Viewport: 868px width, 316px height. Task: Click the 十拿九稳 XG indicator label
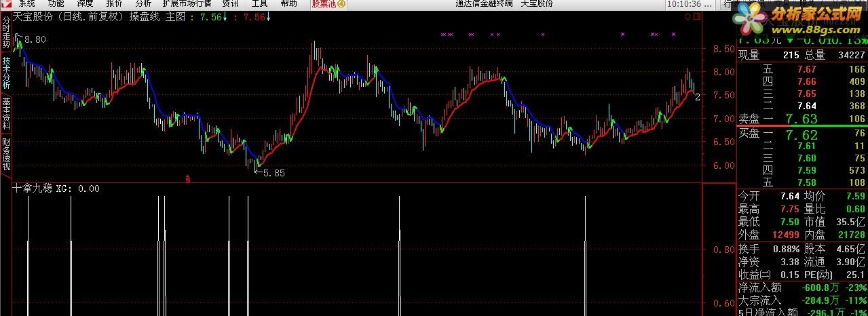(56, 189)
